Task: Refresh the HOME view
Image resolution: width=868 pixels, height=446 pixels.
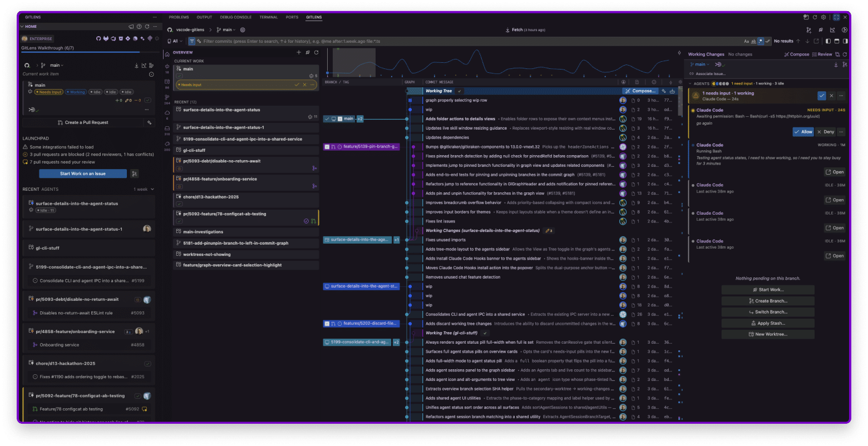Action: [147, 26]
